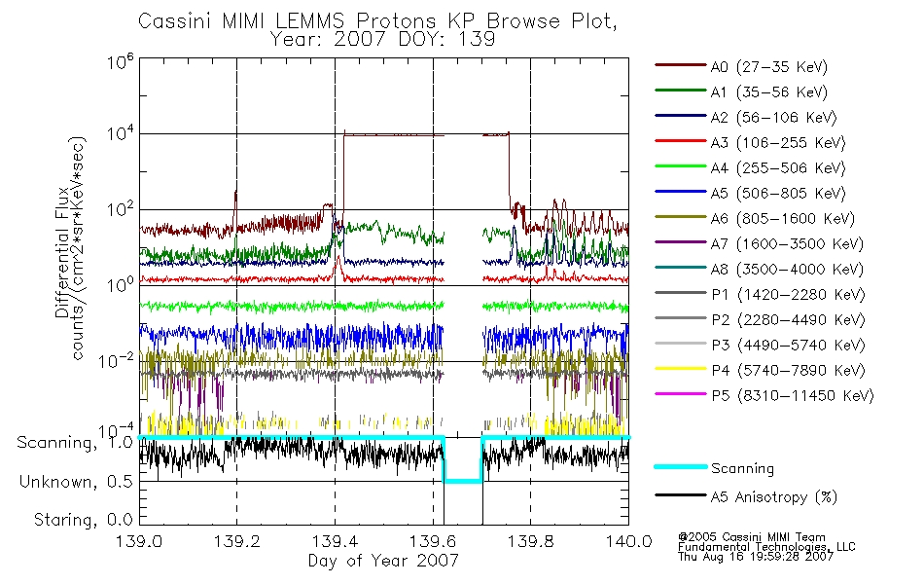Screen dimensions: 924x584
Task: Click the A7 (1600-3500 KeV) legend label
Action: 787,244
